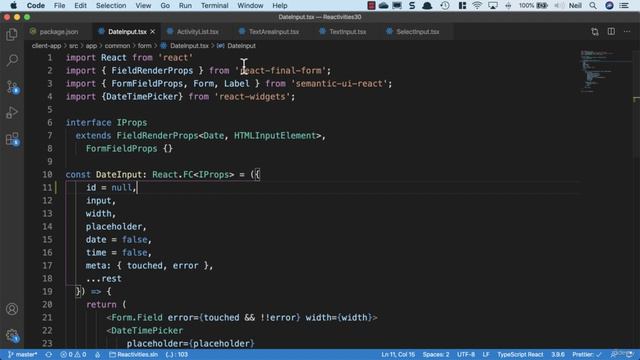
Task: Open the Extensions view
Action: [12, 139]
